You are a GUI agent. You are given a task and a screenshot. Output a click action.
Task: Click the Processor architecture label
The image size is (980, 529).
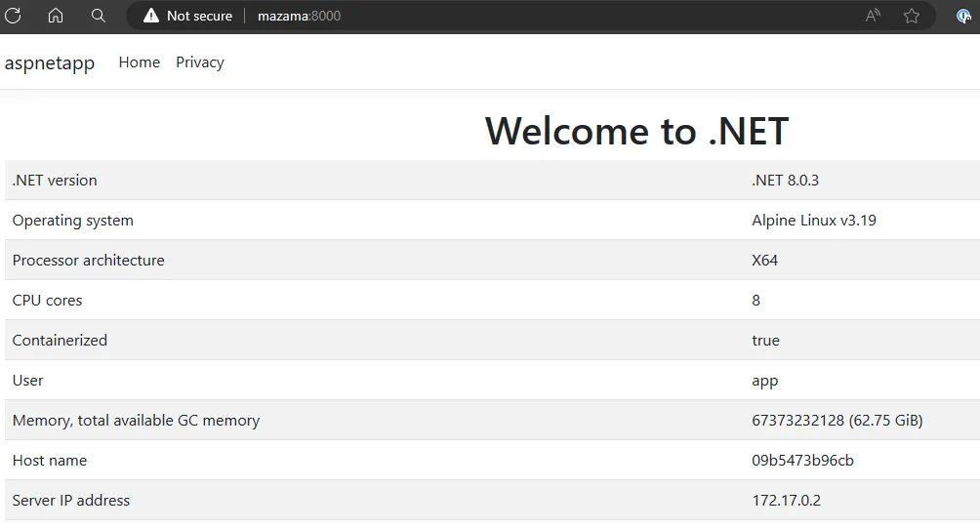click(88, 261)
